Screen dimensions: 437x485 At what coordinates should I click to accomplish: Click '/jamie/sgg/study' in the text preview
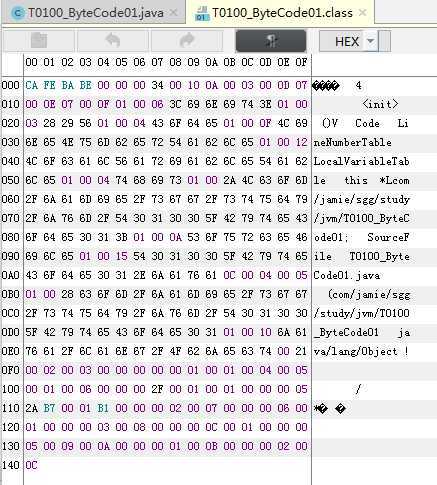point(361,200)
